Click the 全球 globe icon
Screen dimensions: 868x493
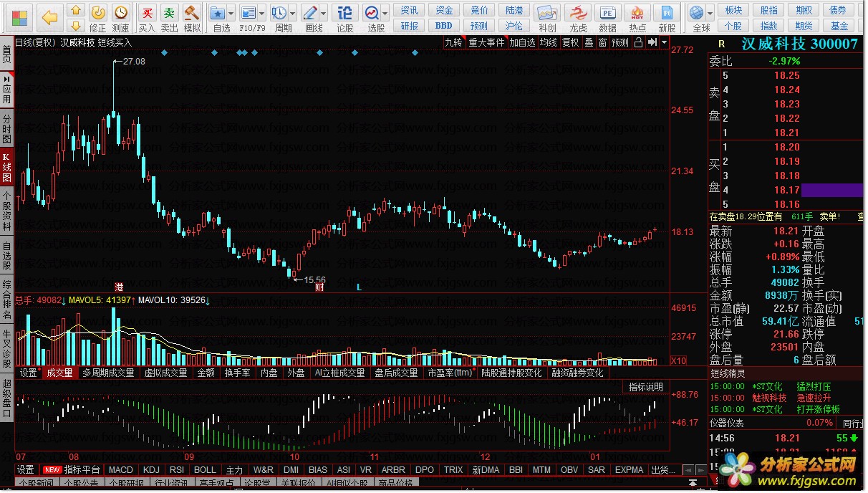[x=696, y=13]
